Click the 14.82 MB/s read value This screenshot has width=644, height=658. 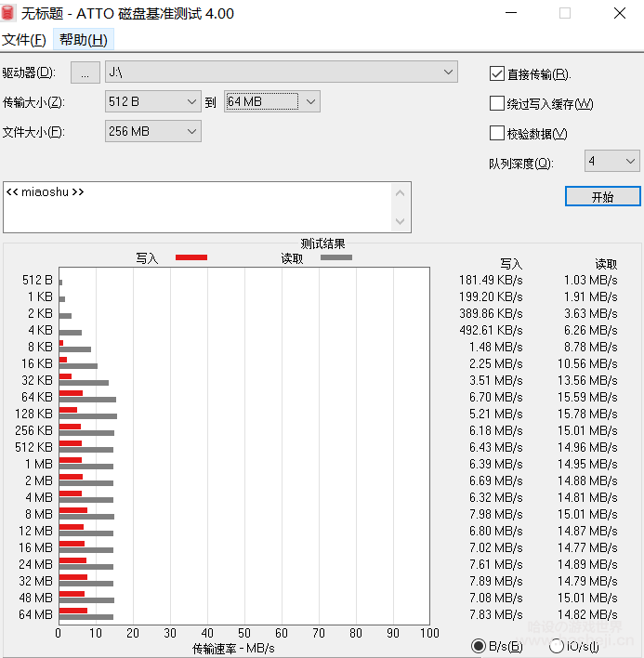click(x=587, y=614)
